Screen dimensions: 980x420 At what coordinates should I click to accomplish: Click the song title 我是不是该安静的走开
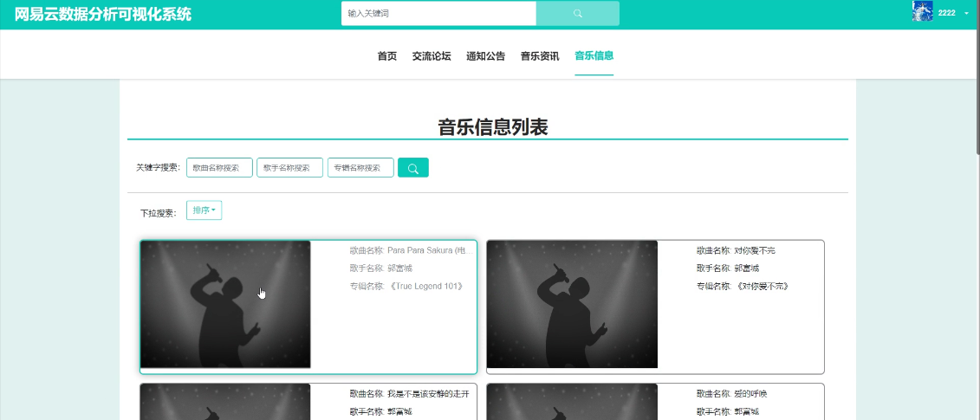coord(428,394)
